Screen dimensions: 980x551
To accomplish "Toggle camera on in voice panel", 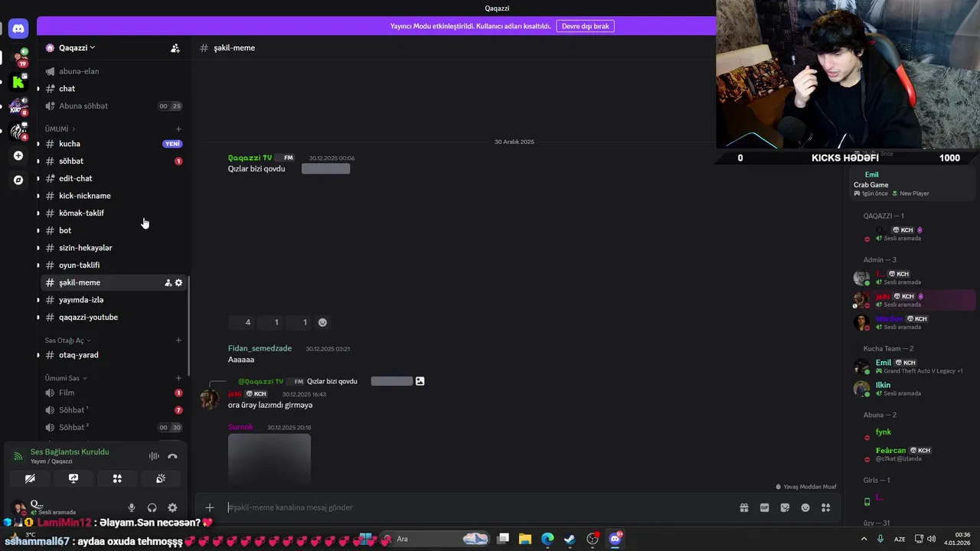I will (30, 478).
